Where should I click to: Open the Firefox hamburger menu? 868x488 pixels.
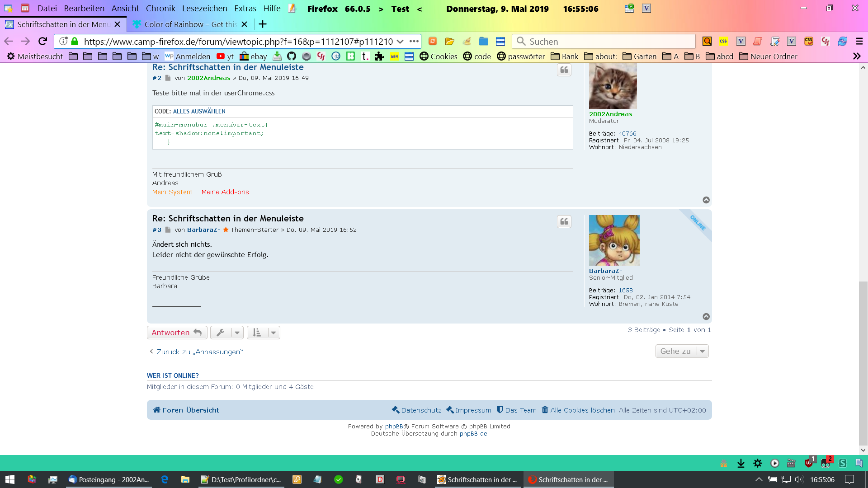click(859, 41)
